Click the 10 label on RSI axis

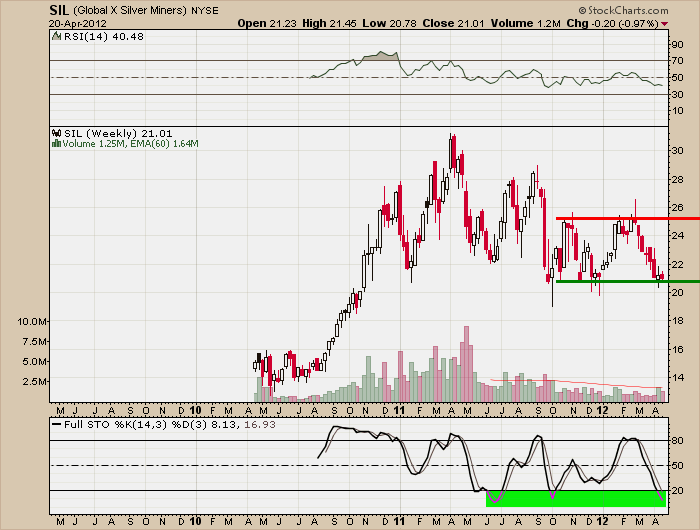click(678, 110)
